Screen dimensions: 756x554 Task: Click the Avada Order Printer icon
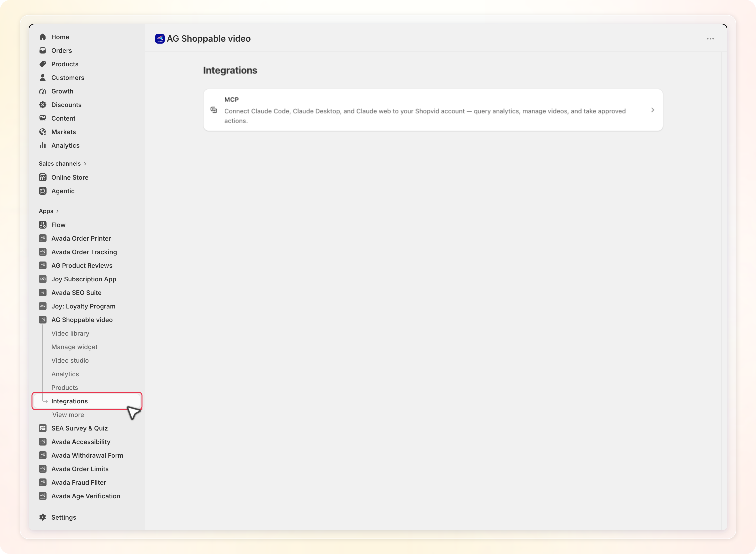(x=43, y=239)
